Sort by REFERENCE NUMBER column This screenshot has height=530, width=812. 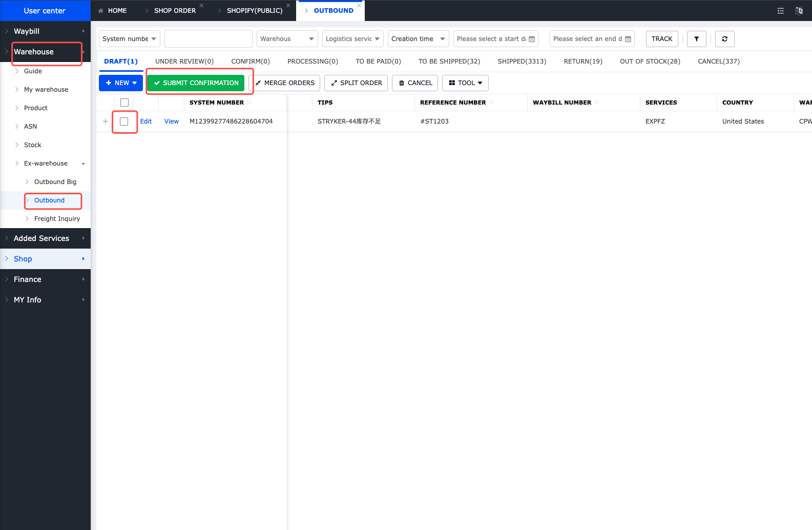pyautogui.click(x=491, y=103)
